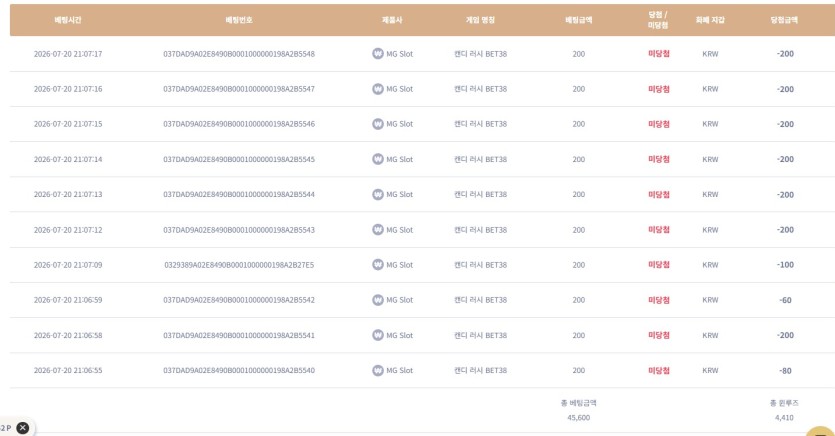Click the -100 winning amount cell
The width and height of the screenshot is (835, 436).
pyautogui.click(x=785, y=265)
